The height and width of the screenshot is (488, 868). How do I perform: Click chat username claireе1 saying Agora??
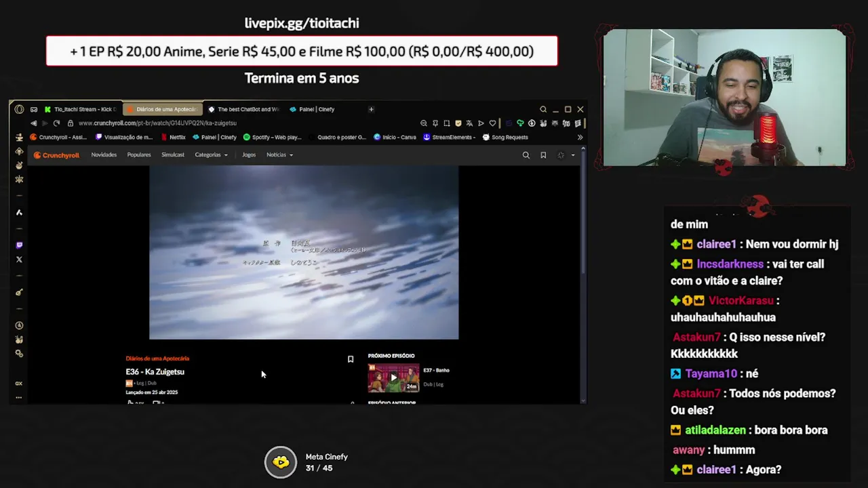pyautogui.click(x=716, y=469)
